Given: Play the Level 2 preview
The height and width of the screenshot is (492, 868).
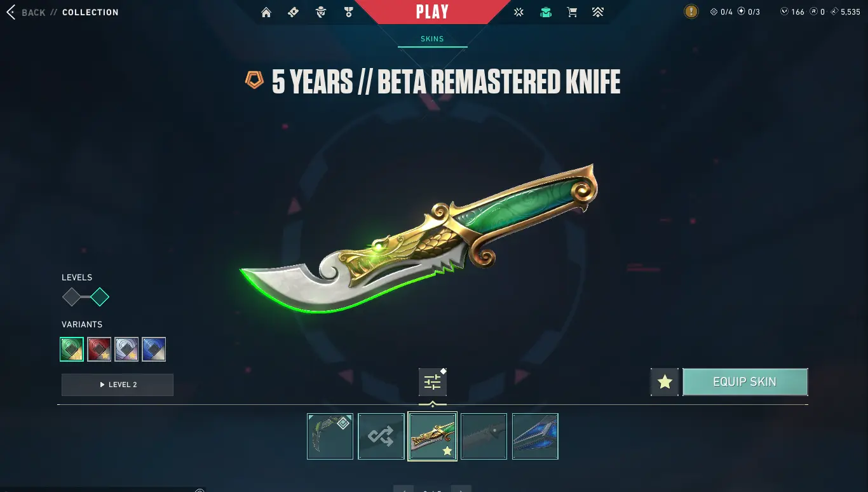Looking at the screenshot, I should [118, 385].
